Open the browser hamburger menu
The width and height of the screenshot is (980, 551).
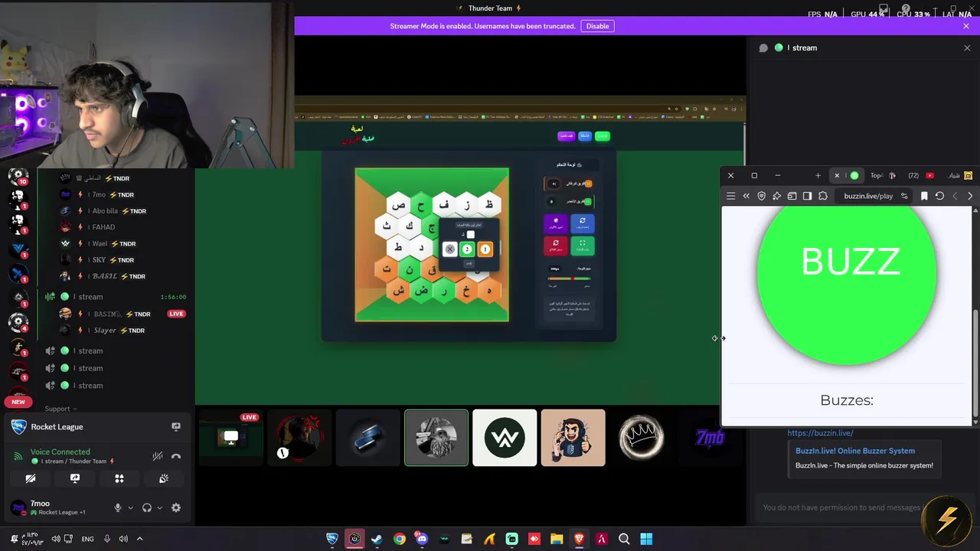[730, 196]
